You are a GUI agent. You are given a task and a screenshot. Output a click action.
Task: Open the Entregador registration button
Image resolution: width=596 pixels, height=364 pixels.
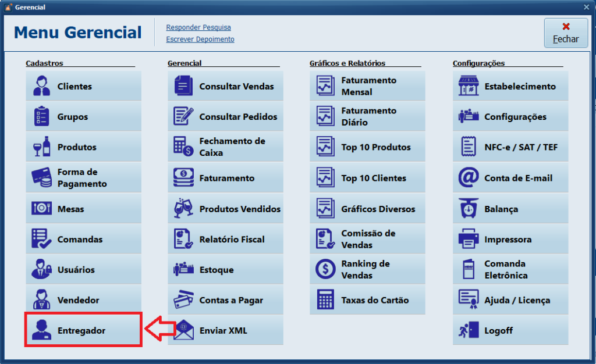pos(83,330)
